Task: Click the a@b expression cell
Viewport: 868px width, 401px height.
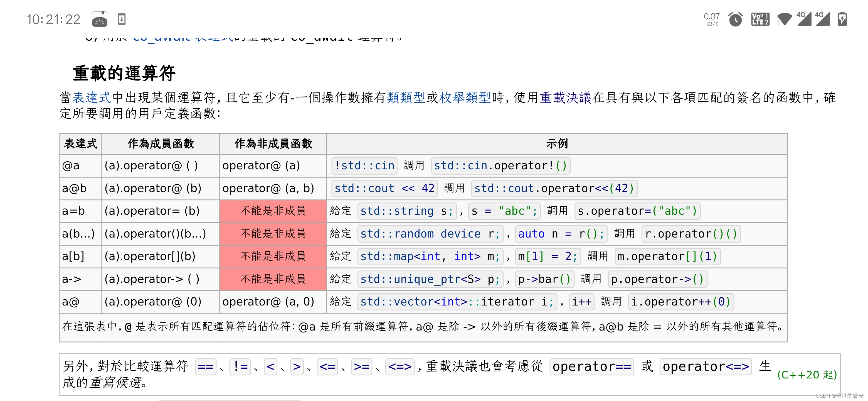Action: tap(80, 188)
